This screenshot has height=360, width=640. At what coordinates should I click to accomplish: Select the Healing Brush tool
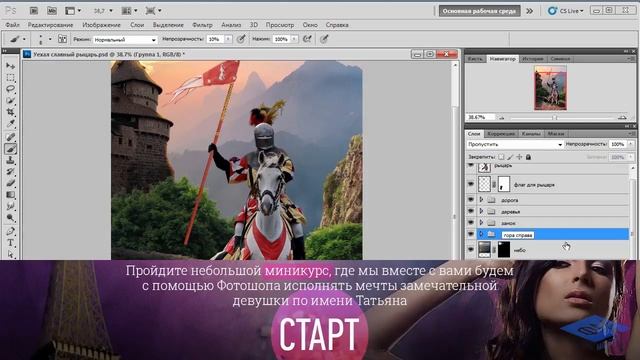coord(11,137)
